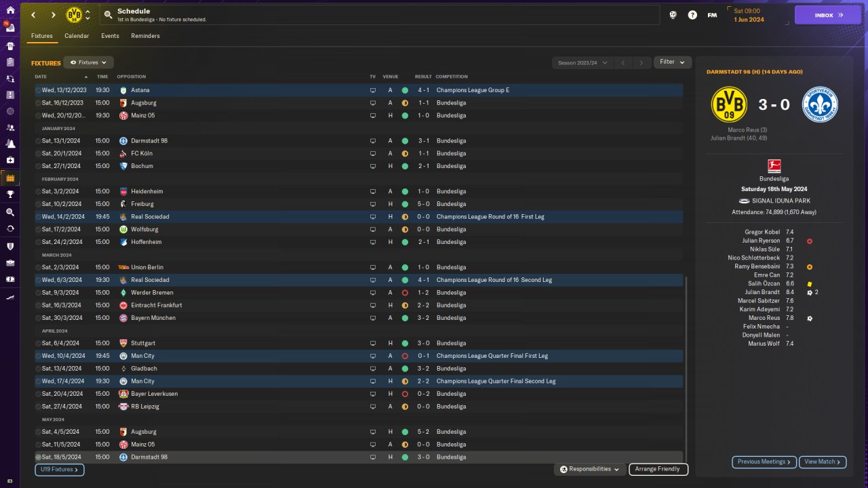This screenshot has height=488, width=868.
Task: Open the Transfers cycle sidebar icon
Action: pyautogui.click(x=10, y=229)
